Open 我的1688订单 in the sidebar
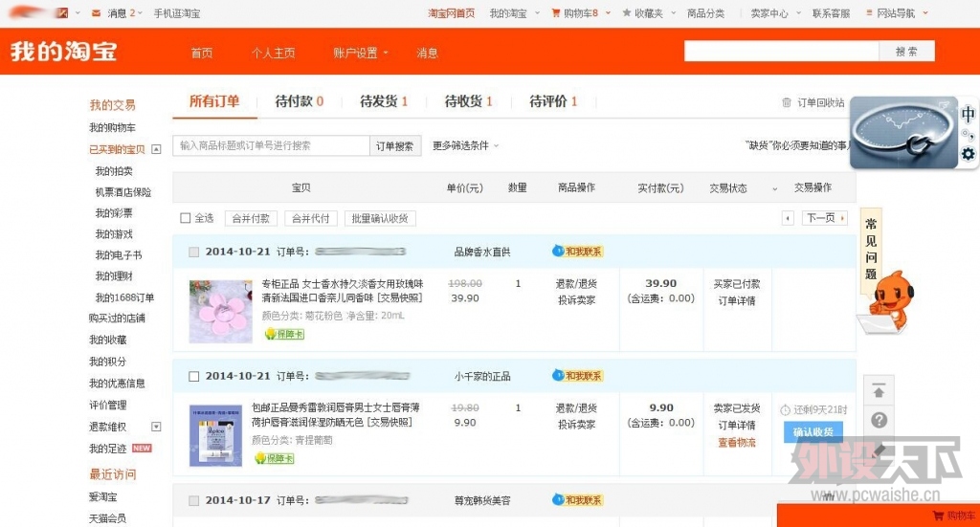This screenshot has width=980, height=527. point(124,297)
